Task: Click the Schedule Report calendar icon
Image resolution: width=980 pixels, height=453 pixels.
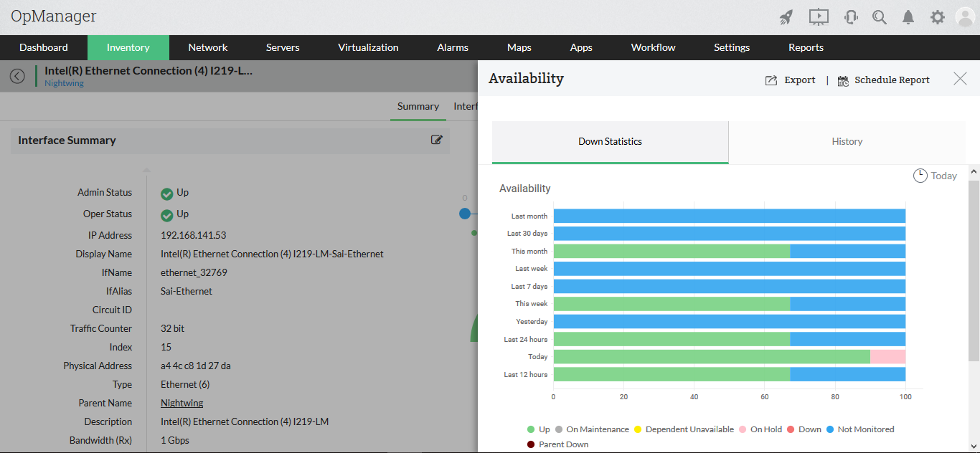Action: [843, 80]
